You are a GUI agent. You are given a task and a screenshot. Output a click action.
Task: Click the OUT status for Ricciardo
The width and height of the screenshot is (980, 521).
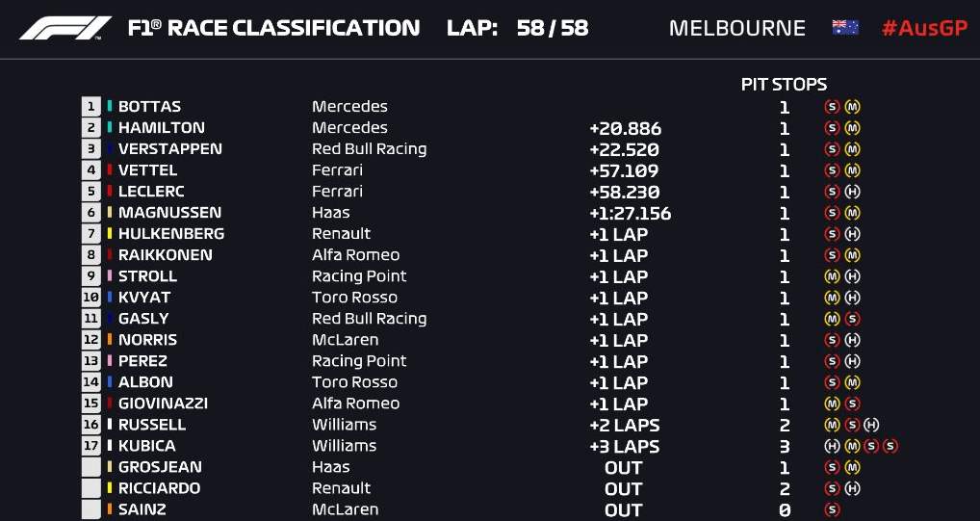click(623, 488)
